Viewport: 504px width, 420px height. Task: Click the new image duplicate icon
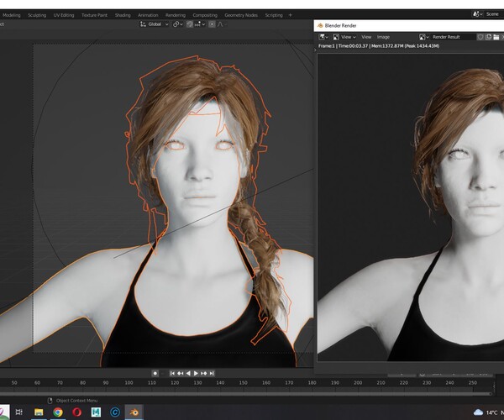click(x=489, y=37)
